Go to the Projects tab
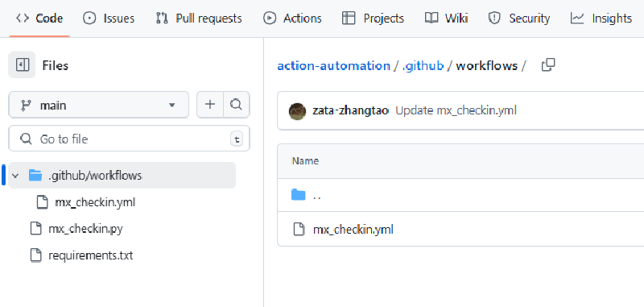Image resolution: width=644 pixels, height=307 pixels. coord(373,19)
